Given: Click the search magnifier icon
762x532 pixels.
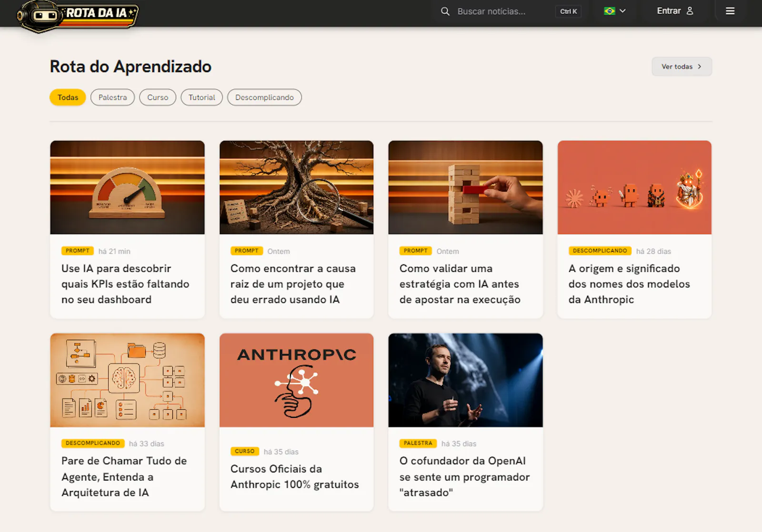Looking at the screenshot, I should [x=445, y=11].
